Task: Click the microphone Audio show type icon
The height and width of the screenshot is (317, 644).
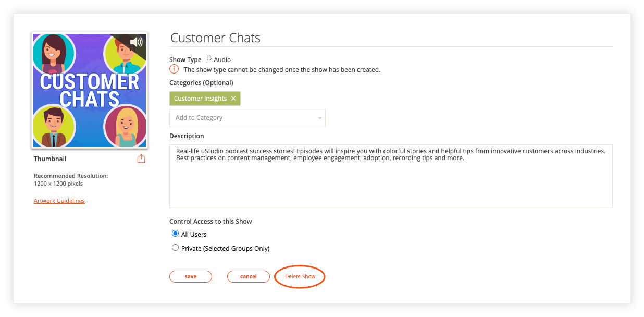Action: pyautogui.click(x=209, y=59)
